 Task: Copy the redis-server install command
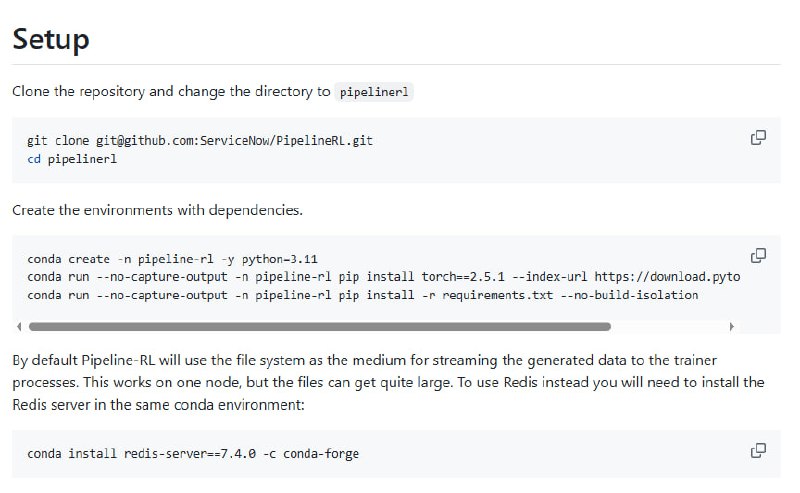coord(758,450)
